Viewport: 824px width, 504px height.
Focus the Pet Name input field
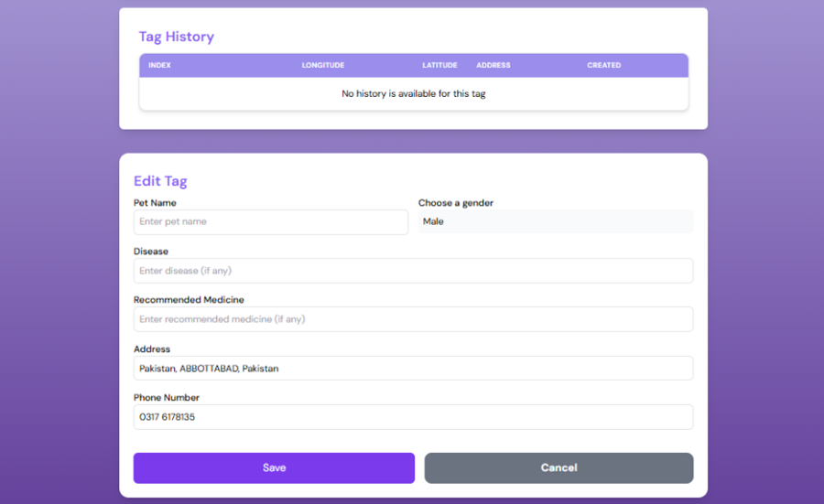point(270,222)
